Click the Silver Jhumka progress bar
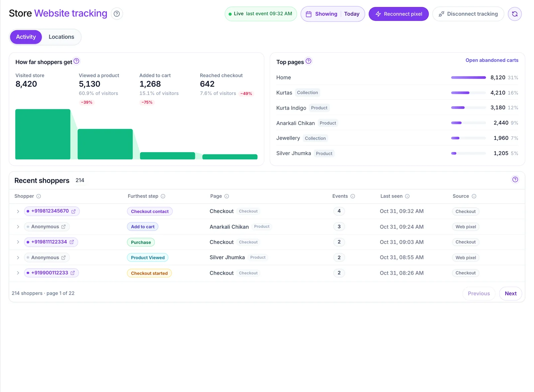Screen dimensions: 534x392 pos(468,154)
